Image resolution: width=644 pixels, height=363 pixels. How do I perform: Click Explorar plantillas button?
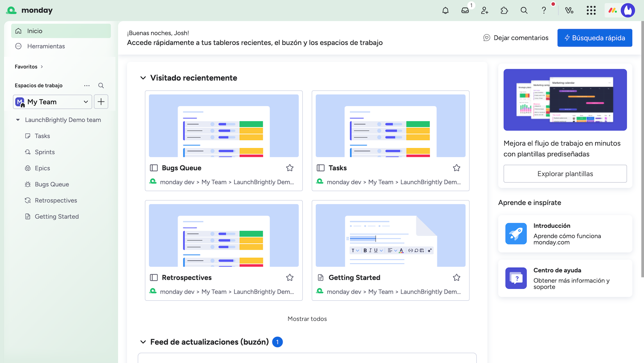[x=565, y=174]
